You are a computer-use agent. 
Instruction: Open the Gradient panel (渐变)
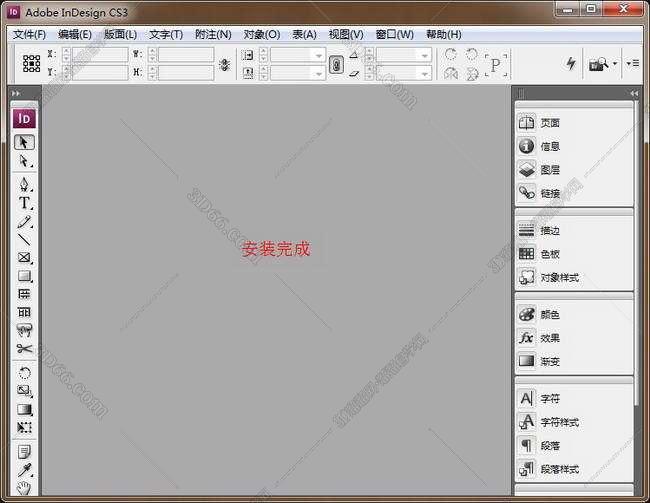coord(538,361)
